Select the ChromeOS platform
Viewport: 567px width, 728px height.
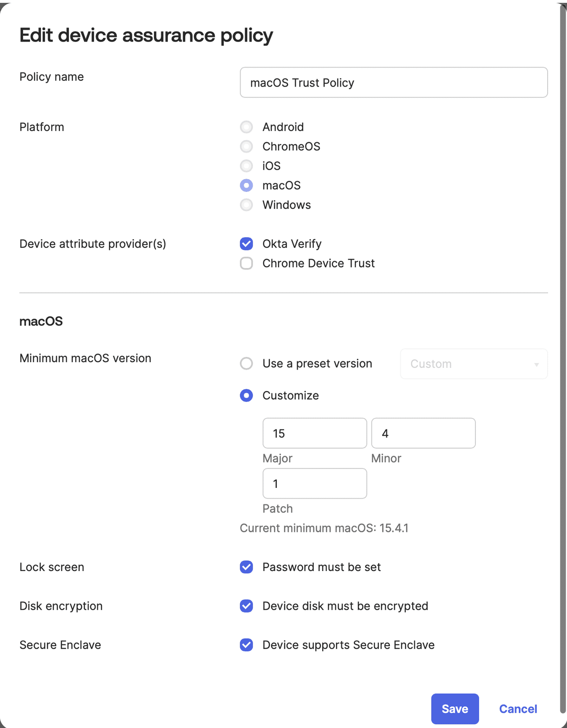[246, 147]
